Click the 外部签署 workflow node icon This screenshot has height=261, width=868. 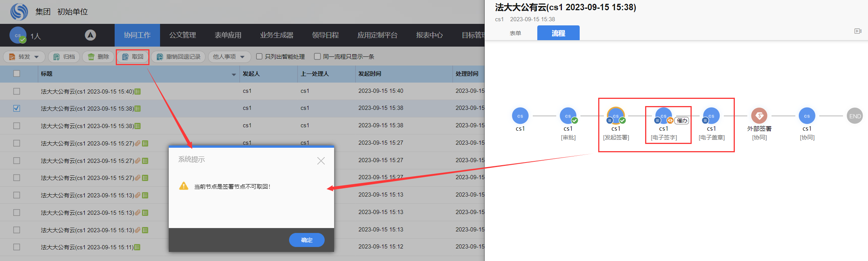759,116
